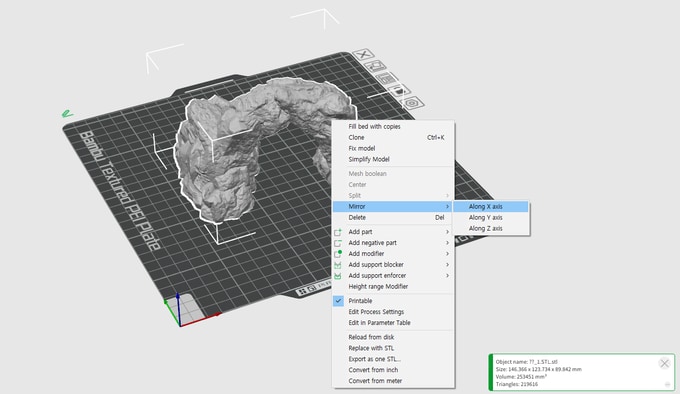Click the plate remove X icon
This screenshot has width=680, height=394.
click(363, 55)
